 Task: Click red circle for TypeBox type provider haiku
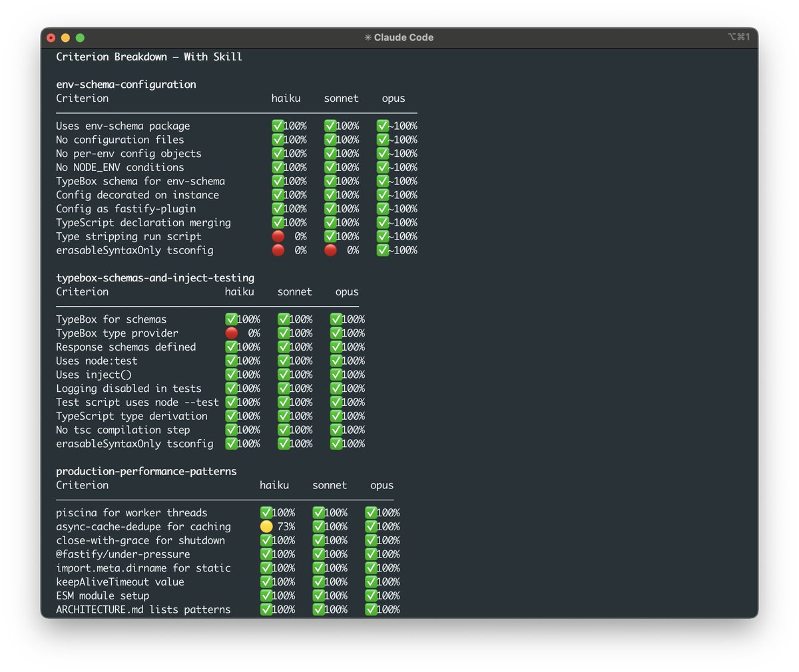pos(231,333)
